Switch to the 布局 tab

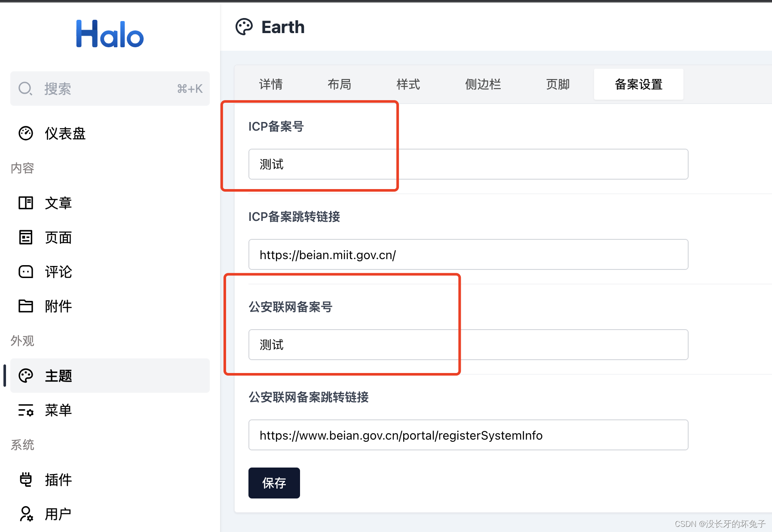340,84
